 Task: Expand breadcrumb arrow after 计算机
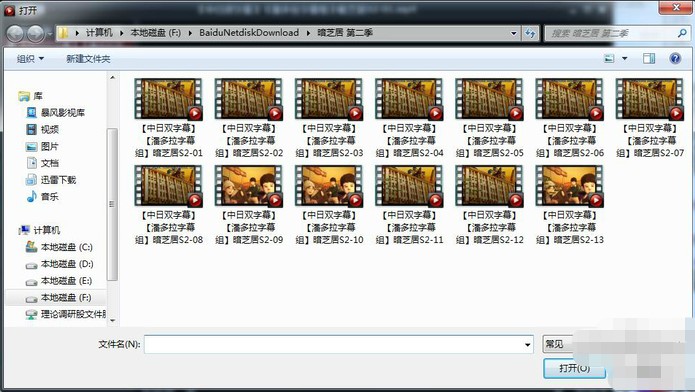(121, 33)
